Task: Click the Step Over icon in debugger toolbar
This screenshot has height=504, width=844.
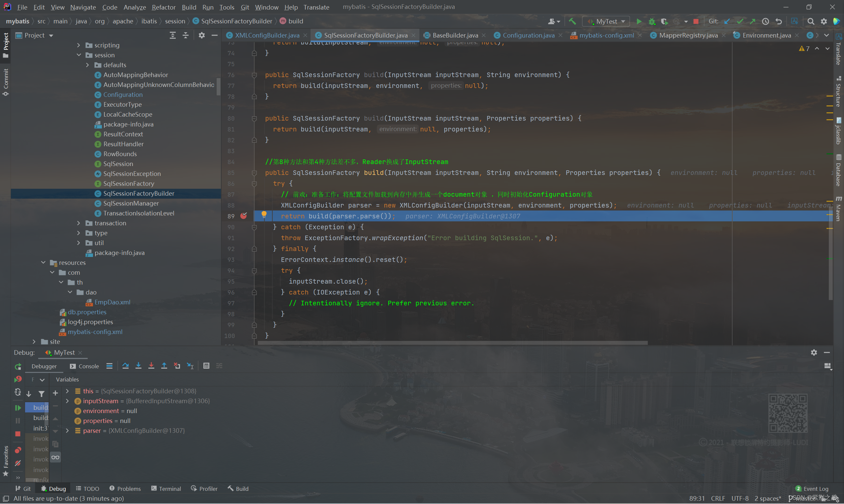Action: (125, 365)
